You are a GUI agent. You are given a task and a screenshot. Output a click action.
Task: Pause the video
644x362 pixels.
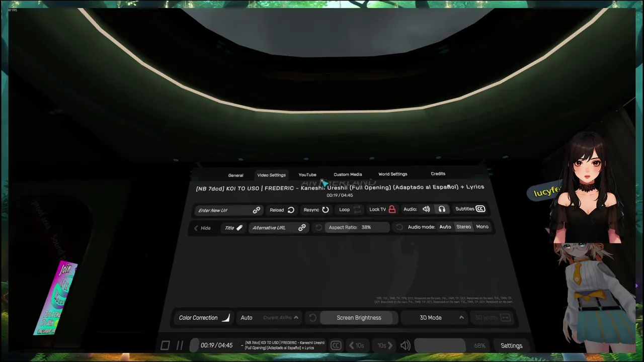coord(180,345)
